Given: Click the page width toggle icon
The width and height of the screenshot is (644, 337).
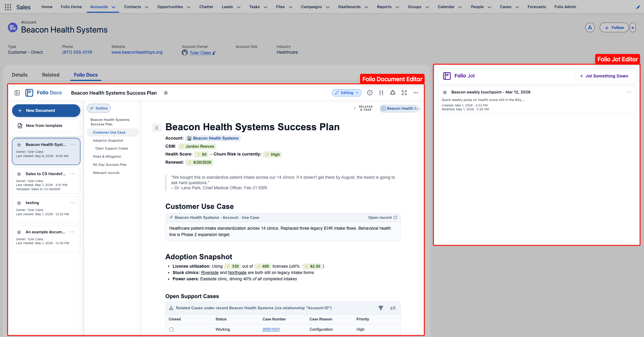Looking at the screenshot, I should point(381,93).
